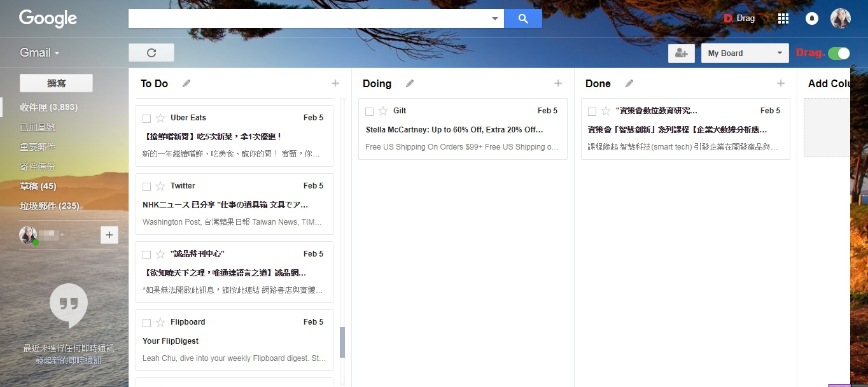The image size is (868, 387).
Task: Add a card to To Do column
Action: tap(335, 83)
